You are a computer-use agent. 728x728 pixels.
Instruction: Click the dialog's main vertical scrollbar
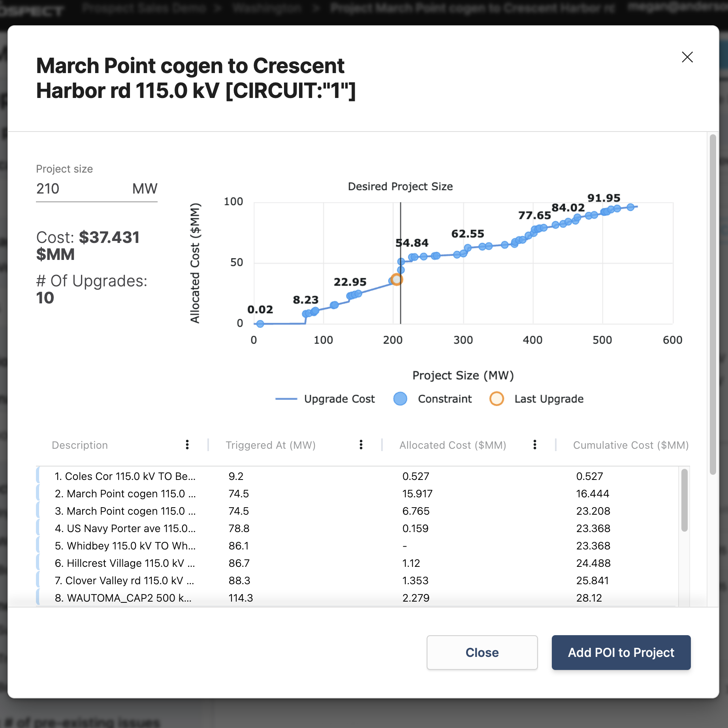pyautogui.click(x=713, y=304)
